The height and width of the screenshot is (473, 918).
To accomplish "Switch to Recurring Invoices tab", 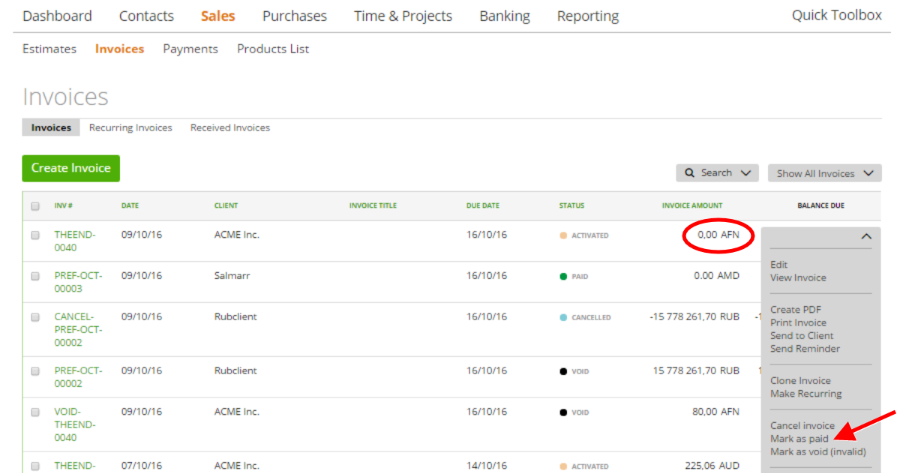I will 131,128.
